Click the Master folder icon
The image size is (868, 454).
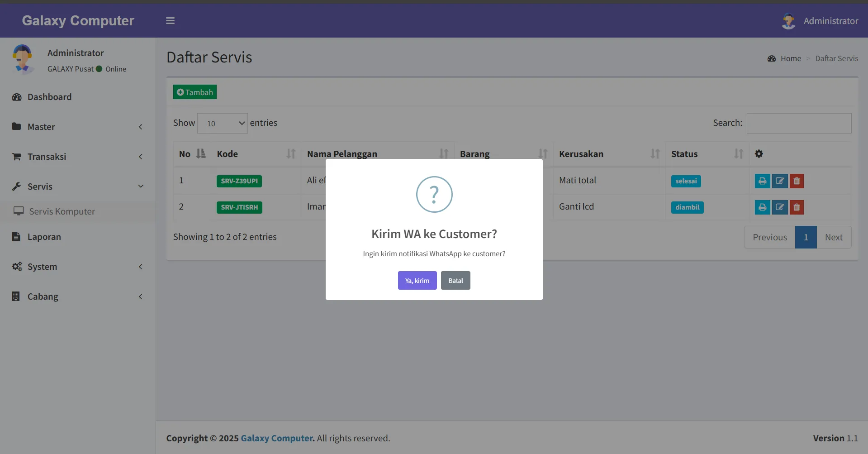[x=16, y=126]
